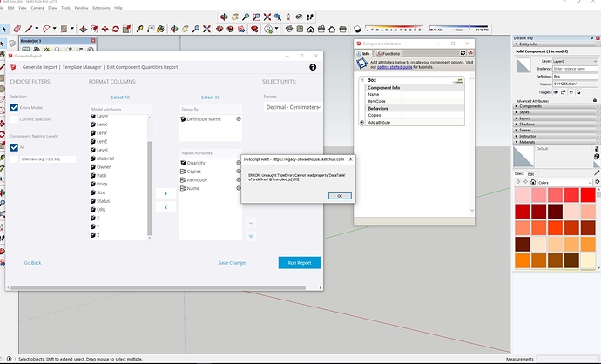Open the Window menu
This screenshot has height=364, width=601.
[81, 8]
